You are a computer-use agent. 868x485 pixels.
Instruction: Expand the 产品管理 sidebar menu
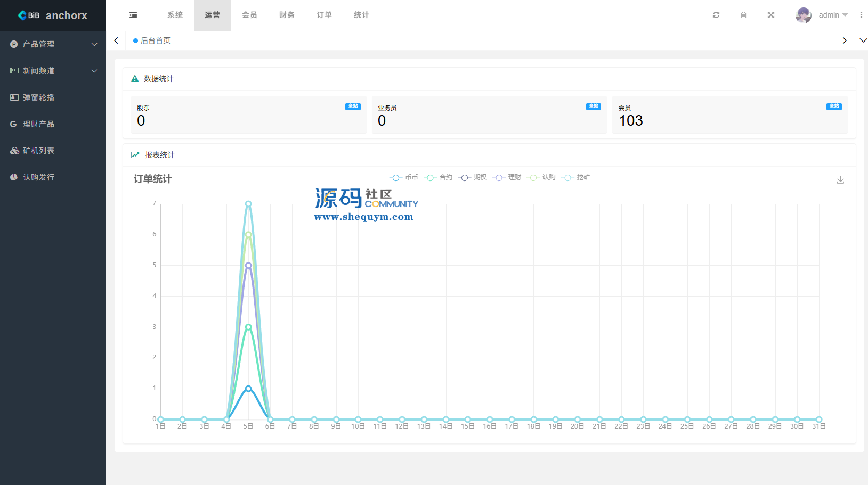[53, 44]
